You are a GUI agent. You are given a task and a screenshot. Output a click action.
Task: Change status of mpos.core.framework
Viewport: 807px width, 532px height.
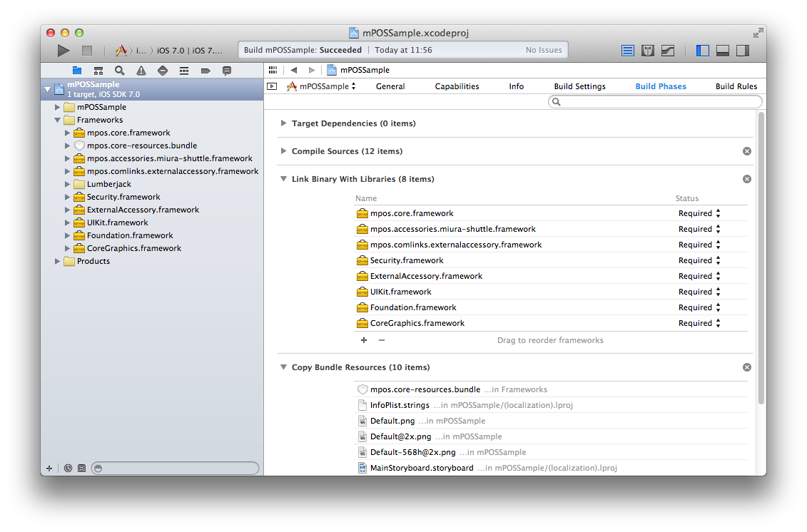[699, 213]
